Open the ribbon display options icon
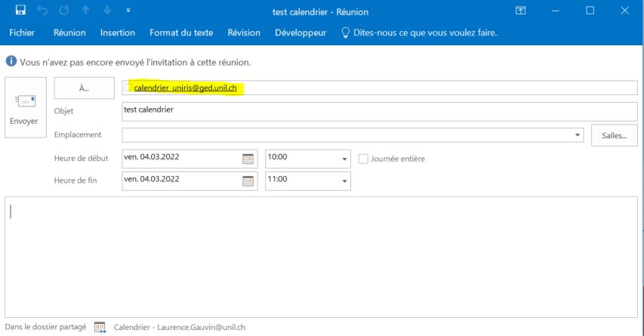 coord(520,11)
